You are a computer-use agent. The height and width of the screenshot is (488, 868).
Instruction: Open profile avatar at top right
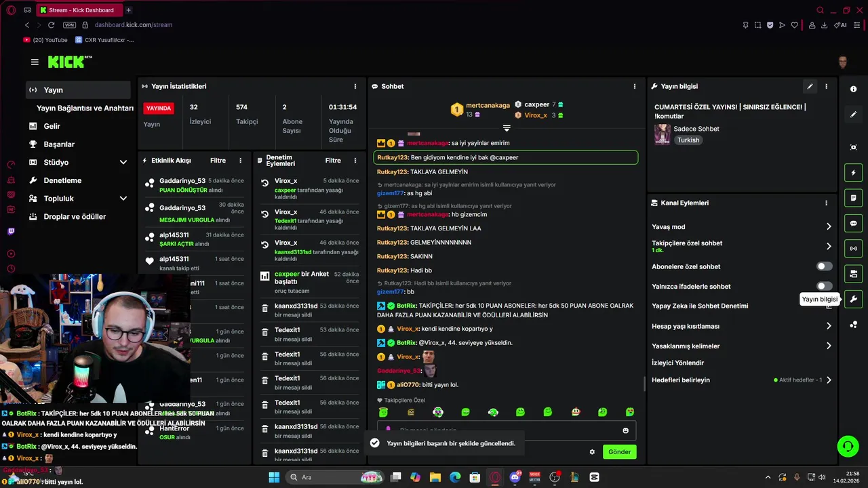[843, 62]
